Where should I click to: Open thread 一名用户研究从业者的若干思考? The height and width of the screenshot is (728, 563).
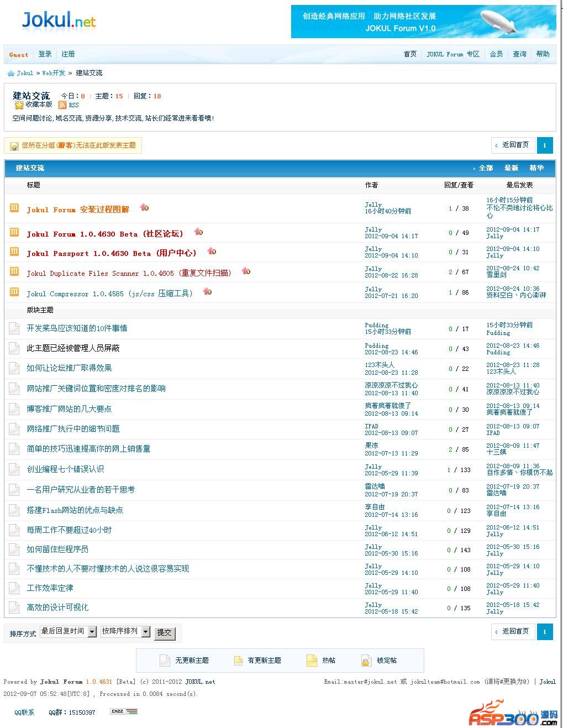pyautogui.click(x=81, y=490)
